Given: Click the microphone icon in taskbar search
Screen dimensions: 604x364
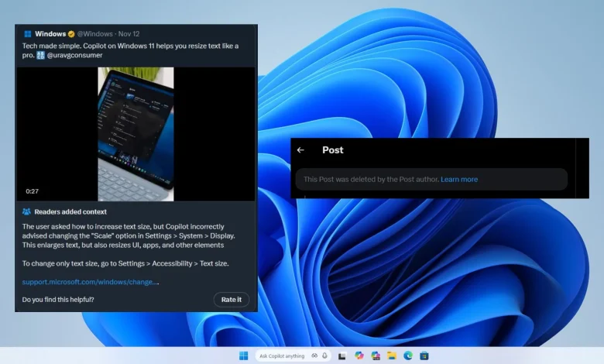Looking at the screenshot, I should pos(324,355).
